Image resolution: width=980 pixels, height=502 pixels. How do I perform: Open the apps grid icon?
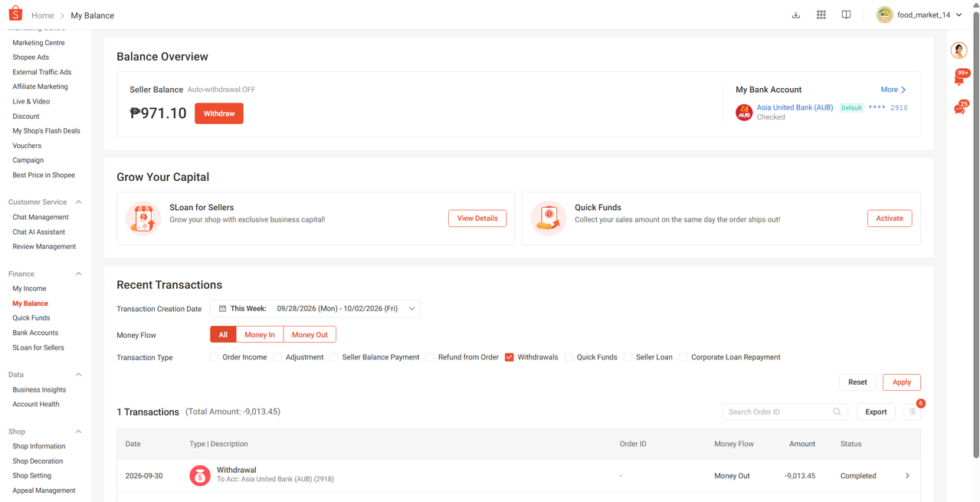tap(821, 15)
